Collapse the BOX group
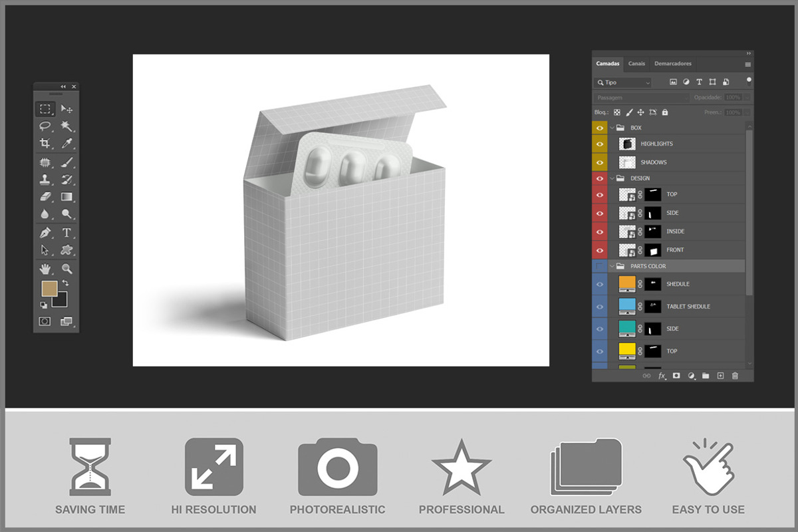798x532 pixels. [612, 128]
